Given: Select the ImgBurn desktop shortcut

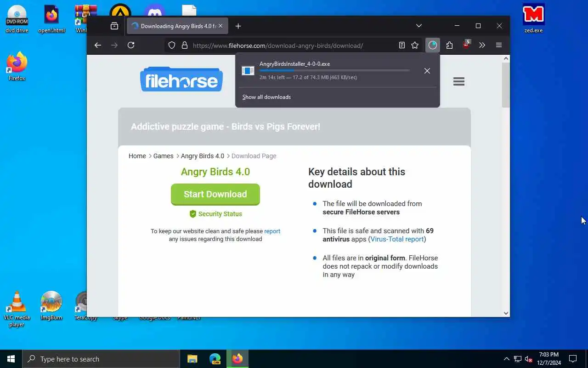Looking at the screenshot, I should 51,306.
